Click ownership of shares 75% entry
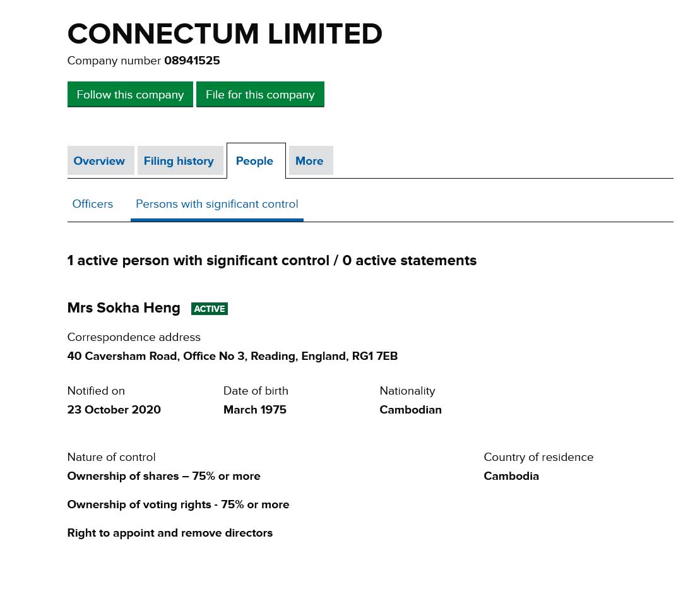700x596 pixels. click(163, 476)
